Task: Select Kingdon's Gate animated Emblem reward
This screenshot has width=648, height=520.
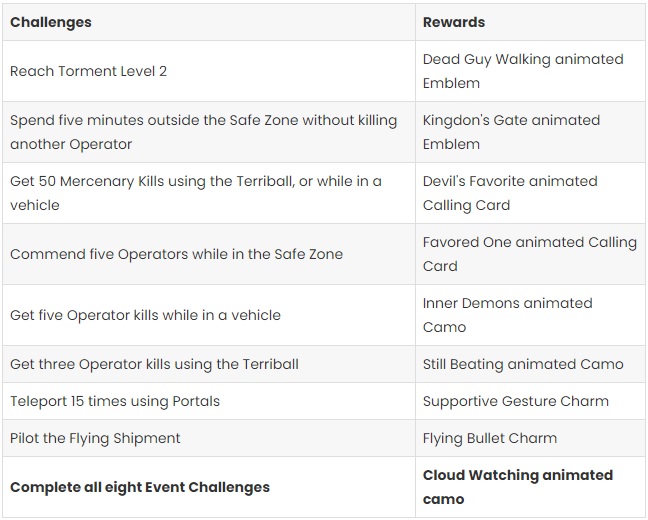Action: coord(511,132)
